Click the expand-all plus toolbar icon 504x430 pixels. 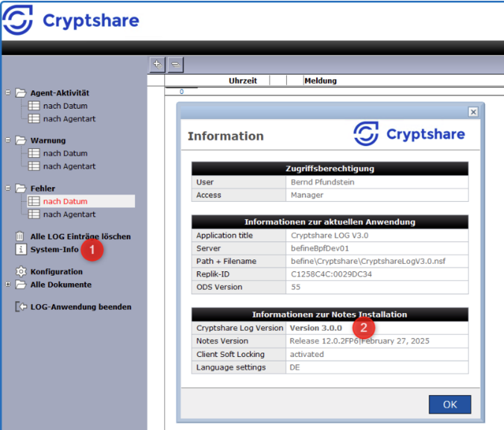tap(157, 65)
